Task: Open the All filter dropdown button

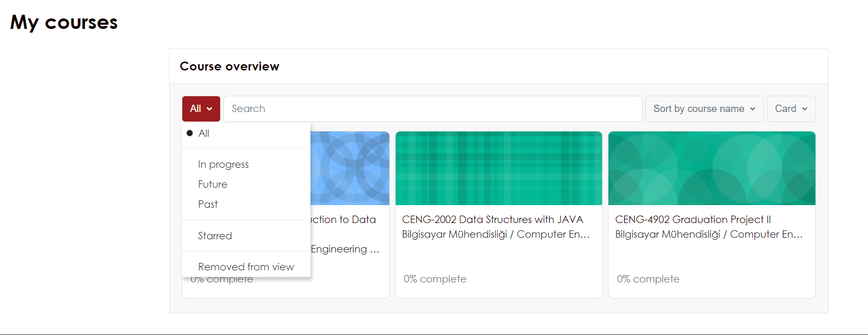Action: 201,109
